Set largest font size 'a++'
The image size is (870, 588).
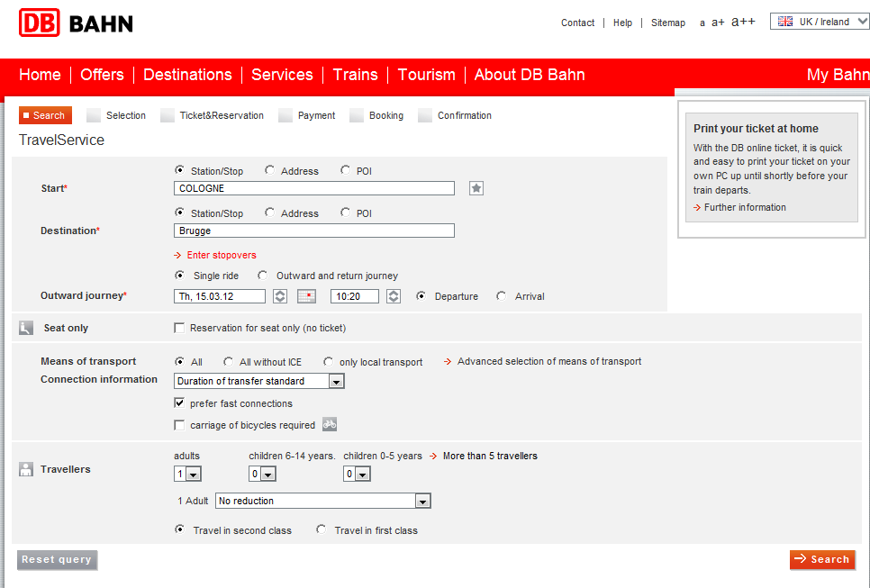click(x=744, y=22)
